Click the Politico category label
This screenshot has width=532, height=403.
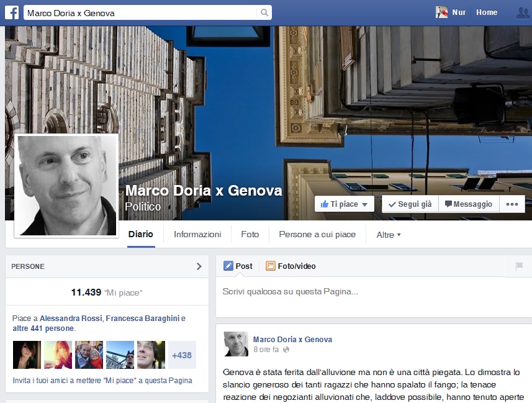(x=143, y=206)
